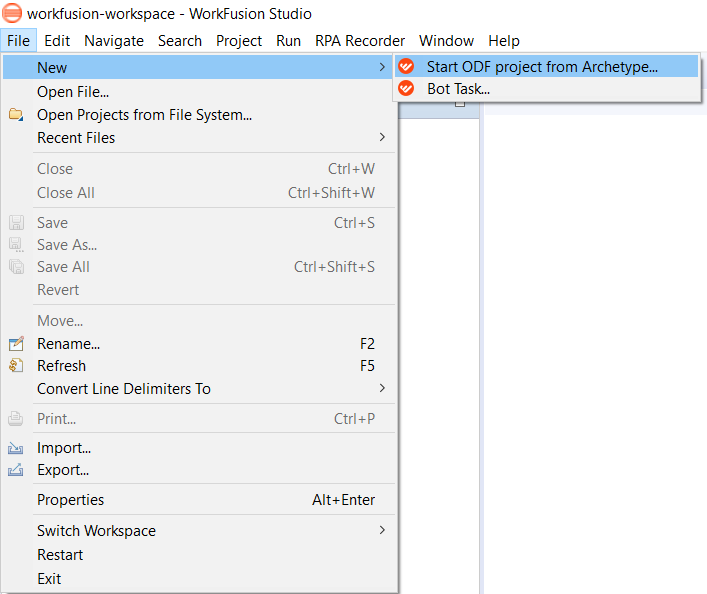Click the Save All stacked disks icon
This screenshot has width=707, height=594.
(x=16, y=267)
